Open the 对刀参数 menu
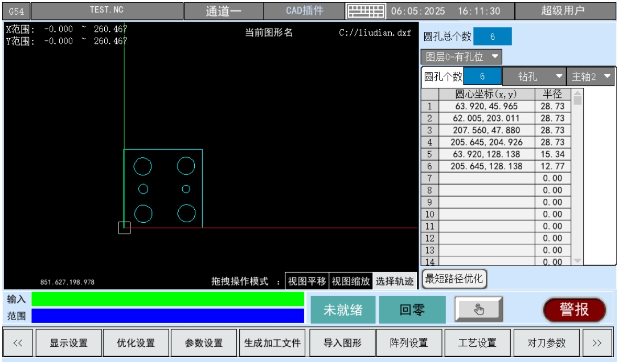The image size is (619, 364). coord(546,343)
